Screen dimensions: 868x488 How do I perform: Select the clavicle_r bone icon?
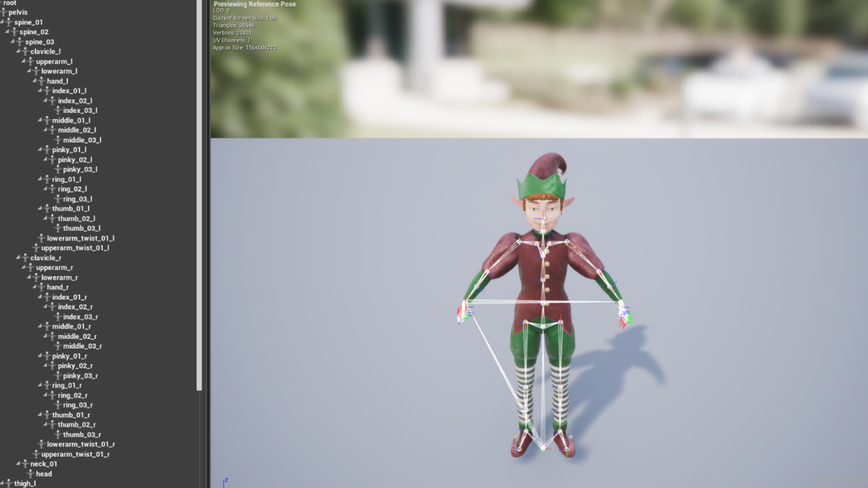pyautogui.click(x=25, y=258)
